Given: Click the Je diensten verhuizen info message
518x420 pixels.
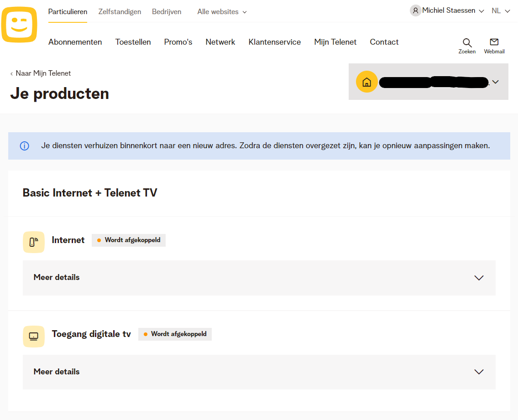Looking at the screenshot, I should [x=265, y=145].
